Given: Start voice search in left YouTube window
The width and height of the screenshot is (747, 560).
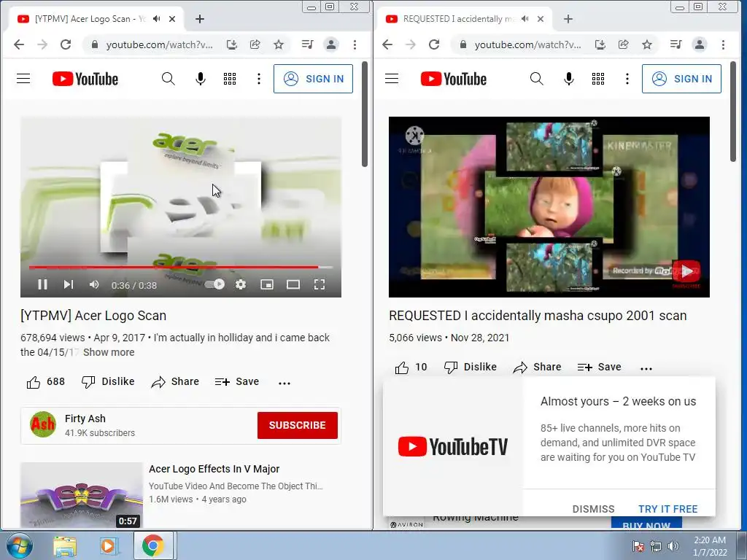Looking at the screenshot, I should pyautogui.click(x=201, y=79).
